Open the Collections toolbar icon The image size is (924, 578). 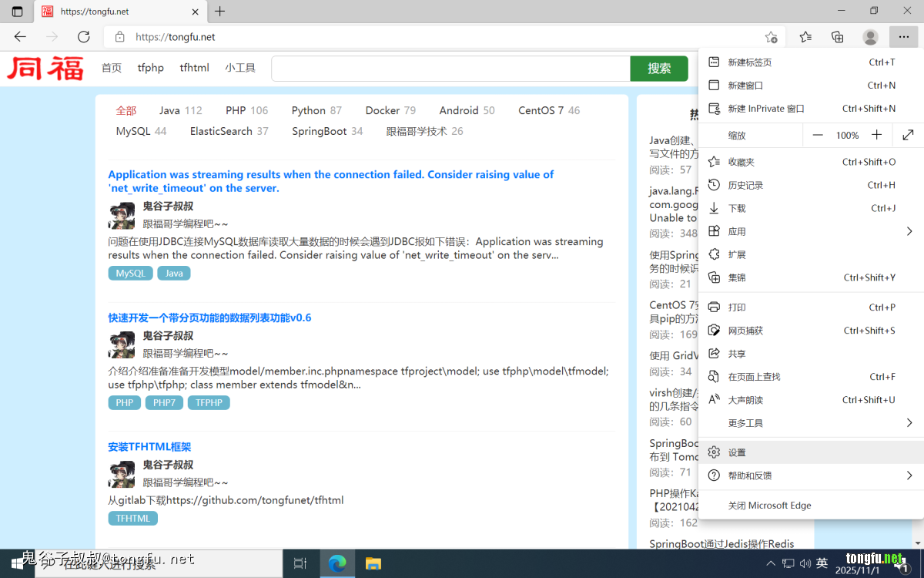(838, 37)
